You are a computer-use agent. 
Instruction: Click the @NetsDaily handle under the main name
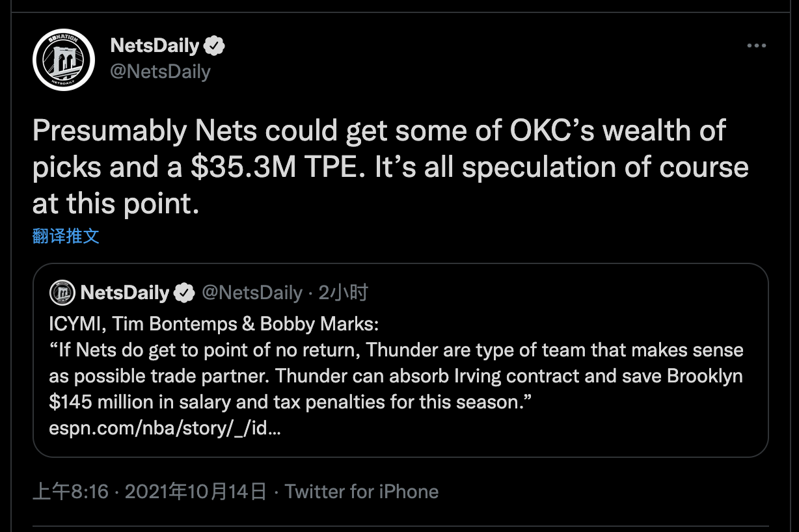point(160,71)
